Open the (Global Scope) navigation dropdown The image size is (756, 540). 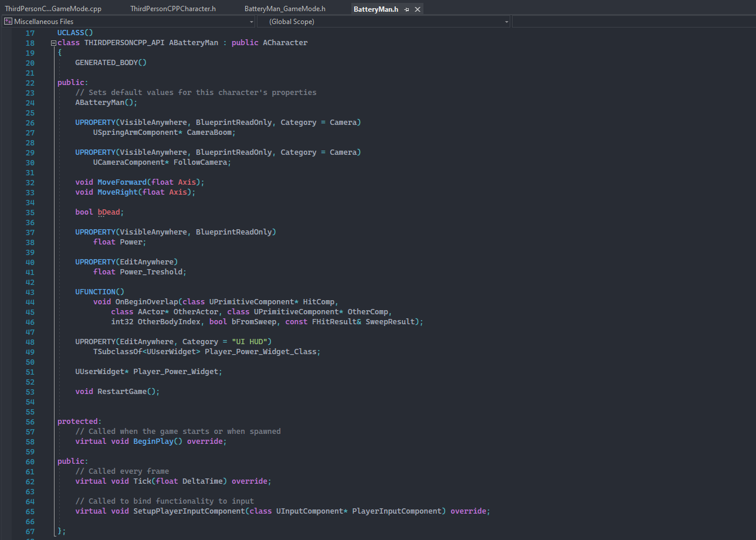(384, 22)
